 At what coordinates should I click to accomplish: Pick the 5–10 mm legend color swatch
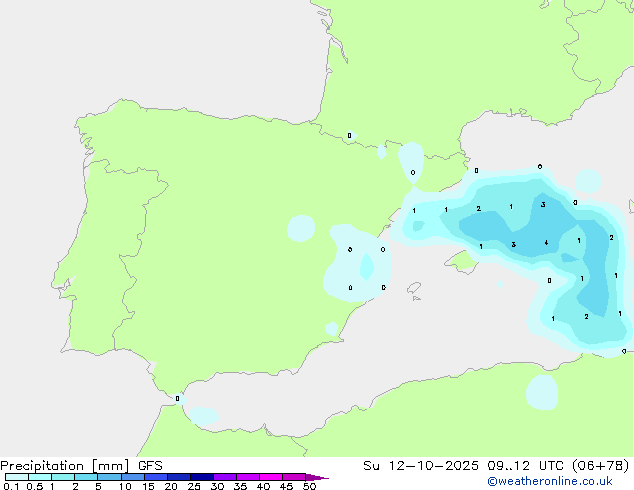coord(109,477)
